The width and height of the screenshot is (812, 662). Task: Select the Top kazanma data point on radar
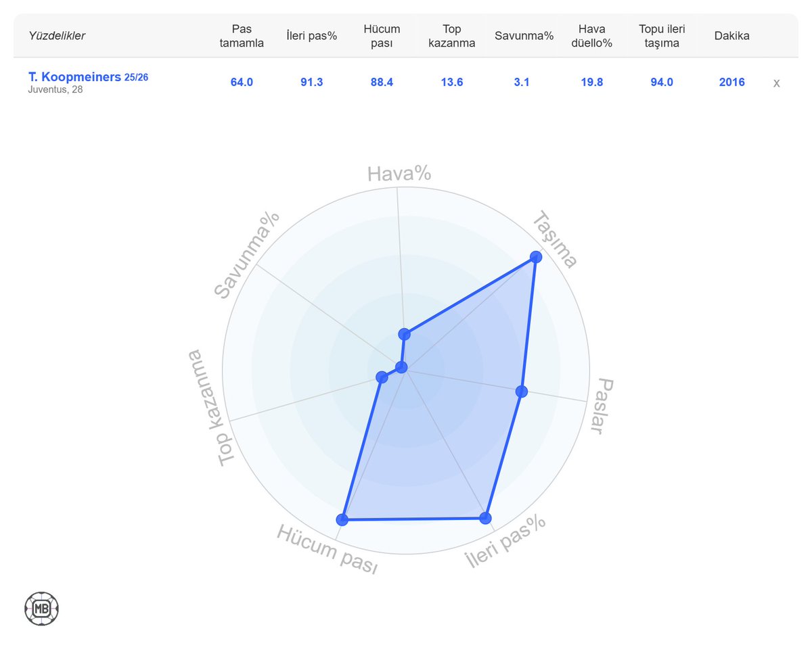click(x=382, y=377)
